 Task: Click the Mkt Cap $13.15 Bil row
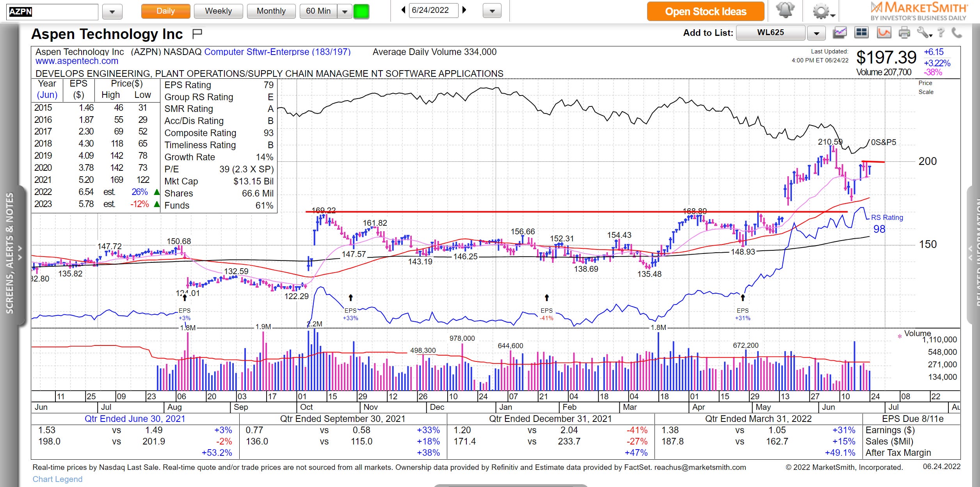tap(219, 181)
